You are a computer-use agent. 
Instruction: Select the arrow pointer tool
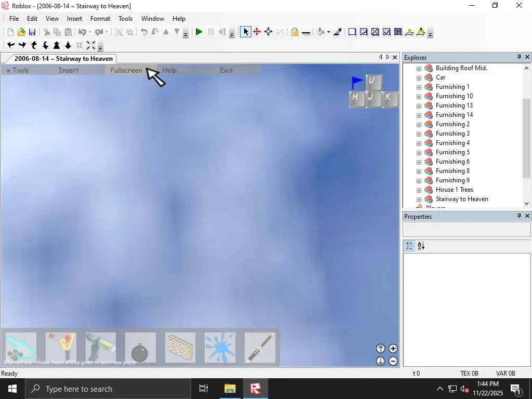click(246, 32)
